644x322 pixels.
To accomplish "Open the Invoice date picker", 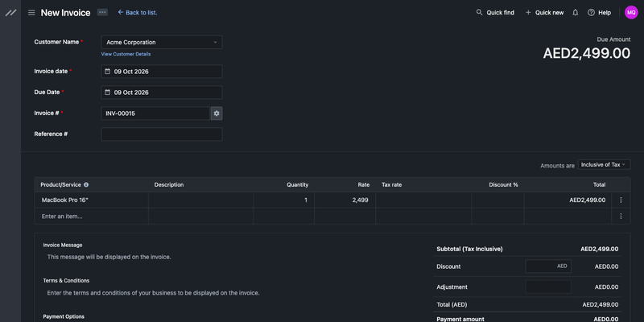I will coord(162,72).
